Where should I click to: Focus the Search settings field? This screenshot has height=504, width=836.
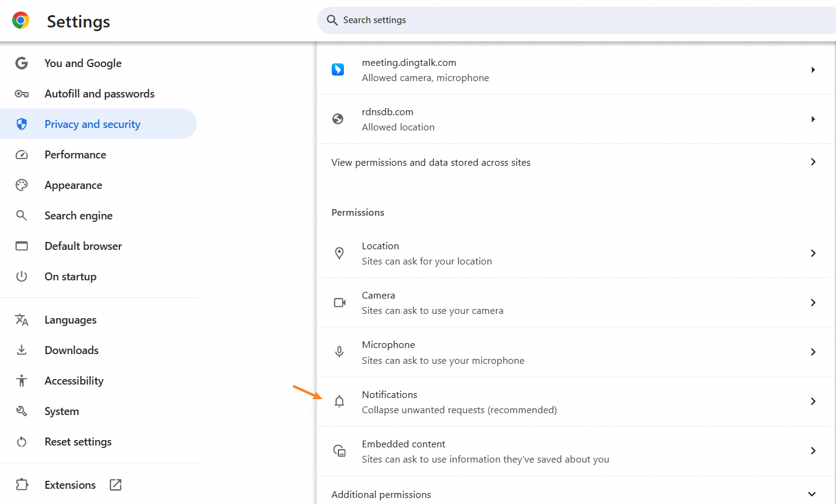(x=549, y=20)
